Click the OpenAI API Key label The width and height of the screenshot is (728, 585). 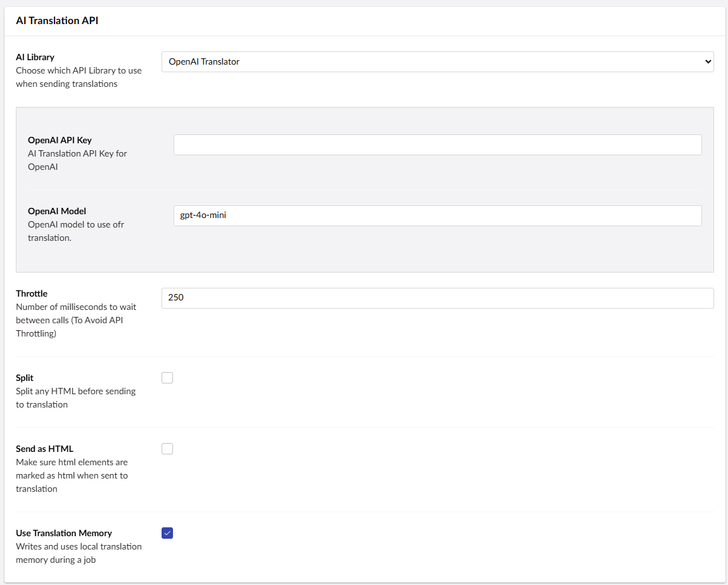60,140
